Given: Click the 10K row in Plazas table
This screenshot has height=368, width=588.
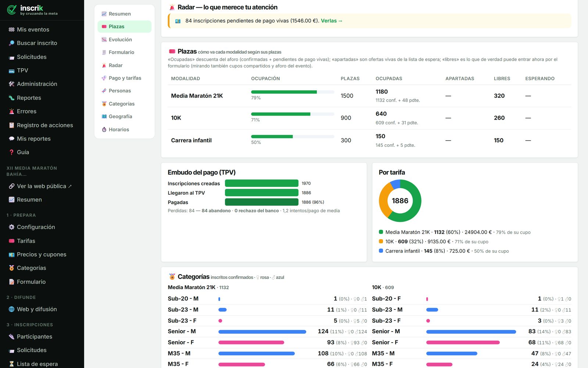Looking at the screenshot, I should (369, 118).
